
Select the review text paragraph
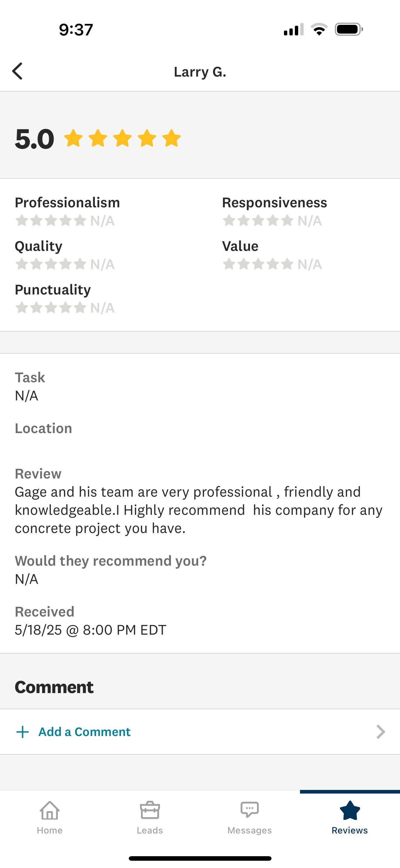(x=199, y=510)
